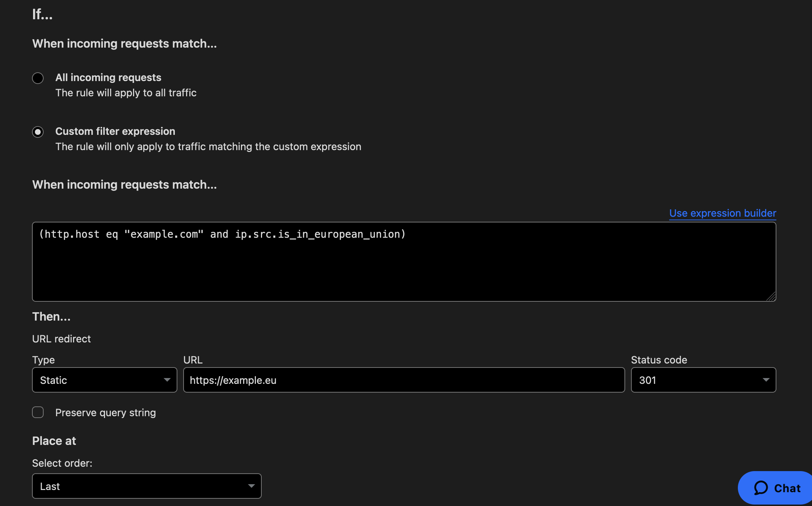Click the 'Custom filter expression' label text
The image size is (812, 506).
115,131
